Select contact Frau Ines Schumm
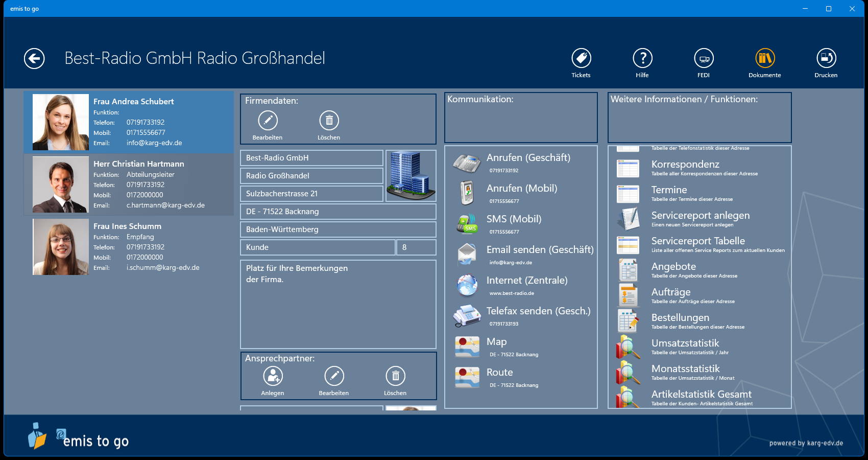The image size is (868, 460). 129,247
